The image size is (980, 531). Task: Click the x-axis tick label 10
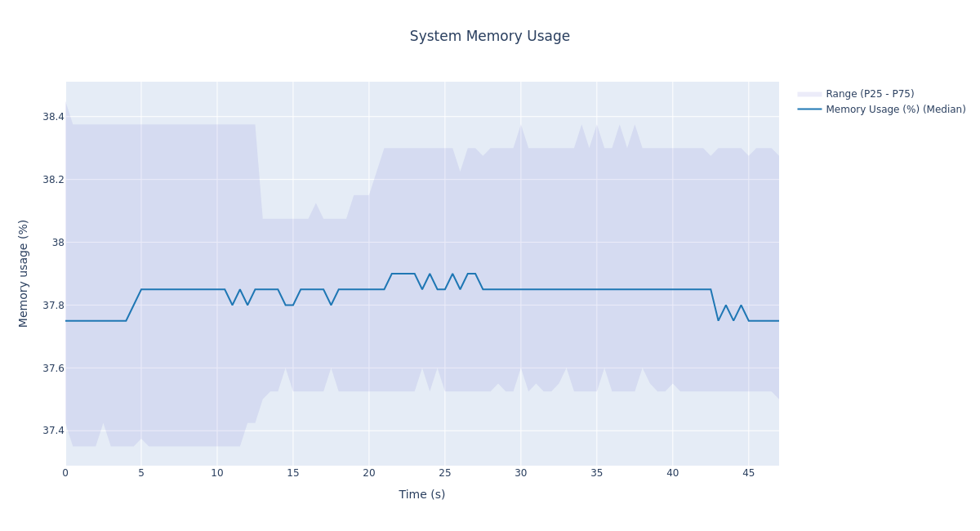[x=217, y=473]
